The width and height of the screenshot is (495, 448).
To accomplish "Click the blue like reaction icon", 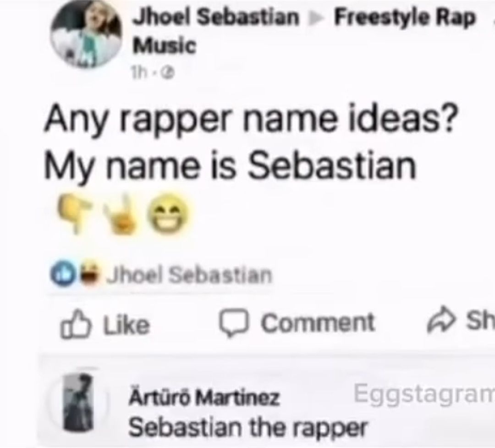I will [60, 274].
